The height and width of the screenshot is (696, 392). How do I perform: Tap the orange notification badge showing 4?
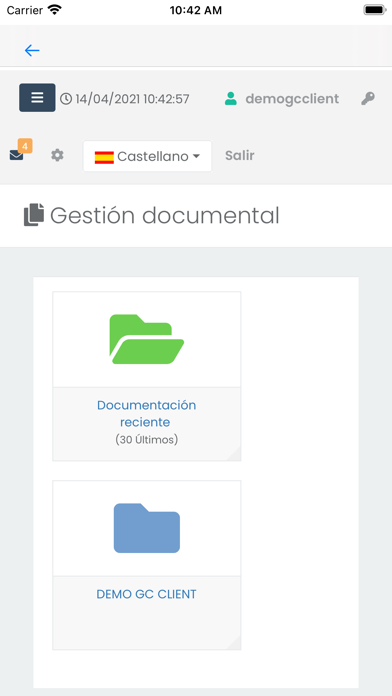click(x=25, y=146)
